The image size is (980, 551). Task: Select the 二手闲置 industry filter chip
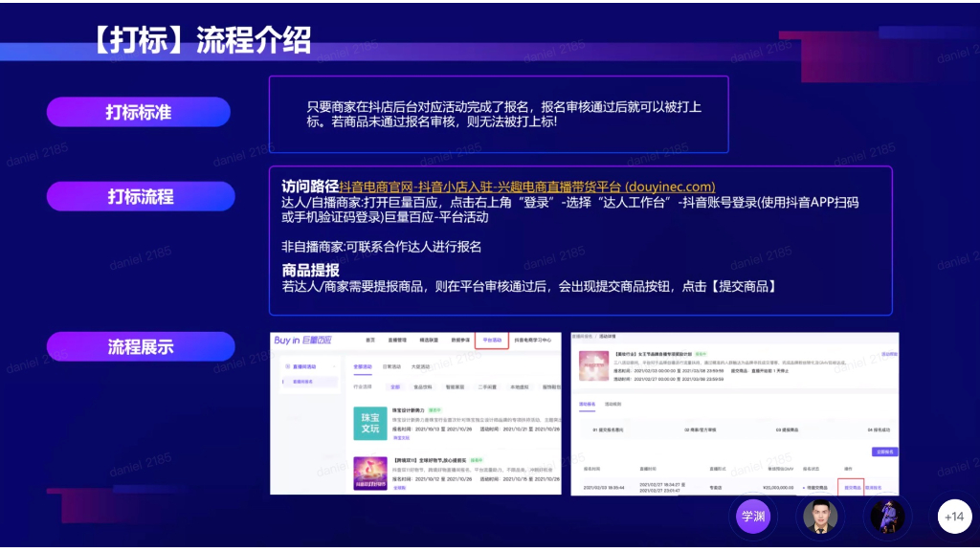(x=487, y=387)
